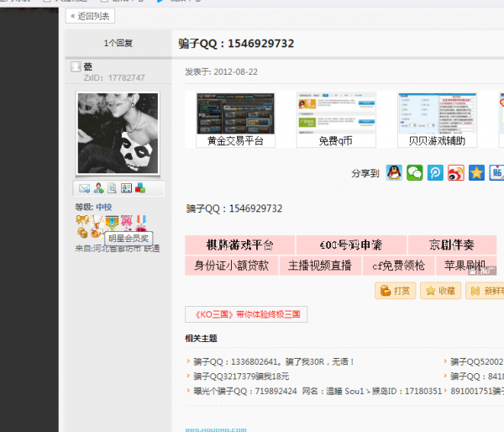Click the colored blocks icon under avatar
Image resolution: width=504 pixels, height=432 pixels.
140,188
